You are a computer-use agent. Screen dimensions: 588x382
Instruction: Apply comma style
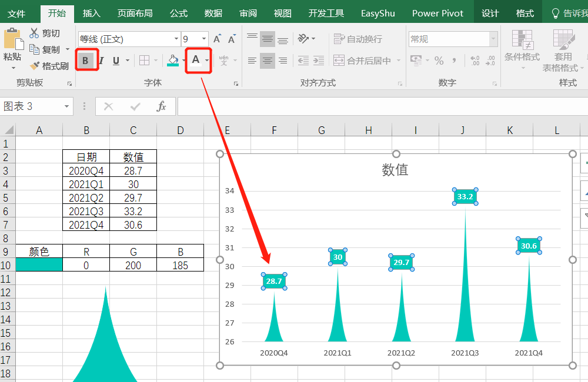(x=455, y=61)
